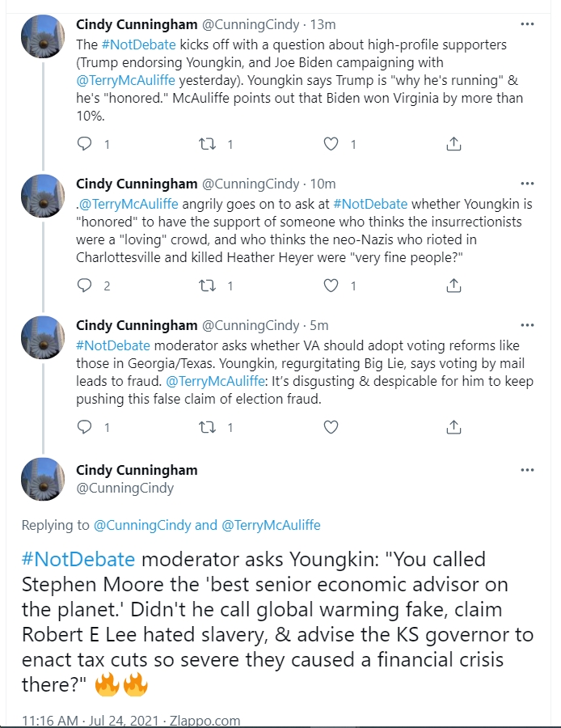Reply to the 5m tweet about voting reforms
Viewport: 561px width, 728px height.
[x=84, y=426]
